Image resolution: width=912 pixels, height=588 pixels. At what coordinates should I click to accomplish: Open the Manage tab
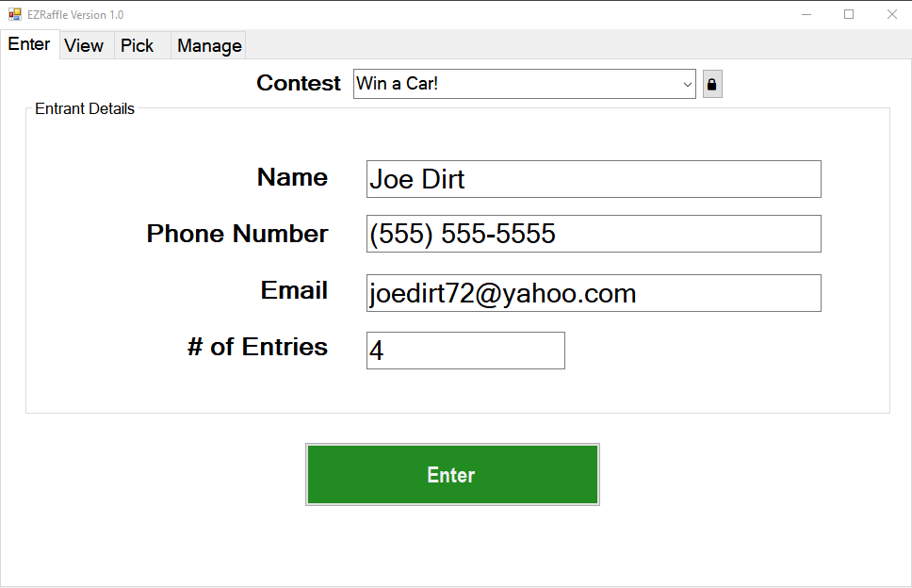click(x=209, y=45)
